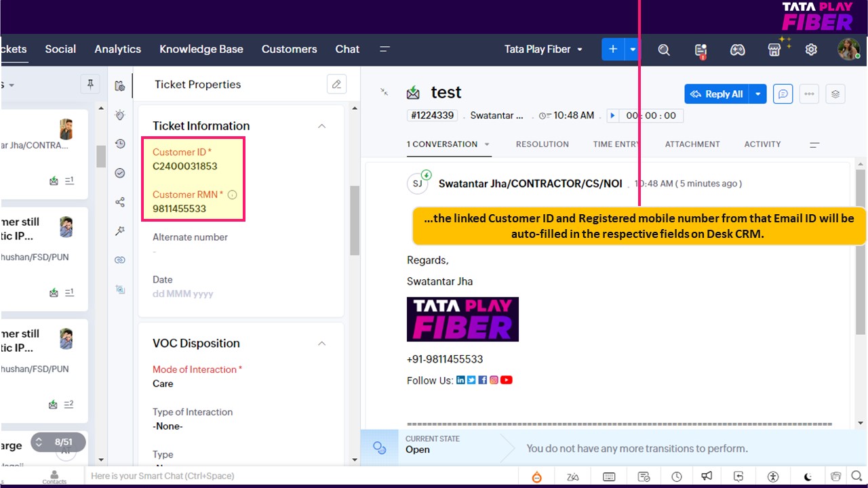
Task: Open the Reply All options dropdown arrow
Action: pyautogui.click(x=758, y=94)
